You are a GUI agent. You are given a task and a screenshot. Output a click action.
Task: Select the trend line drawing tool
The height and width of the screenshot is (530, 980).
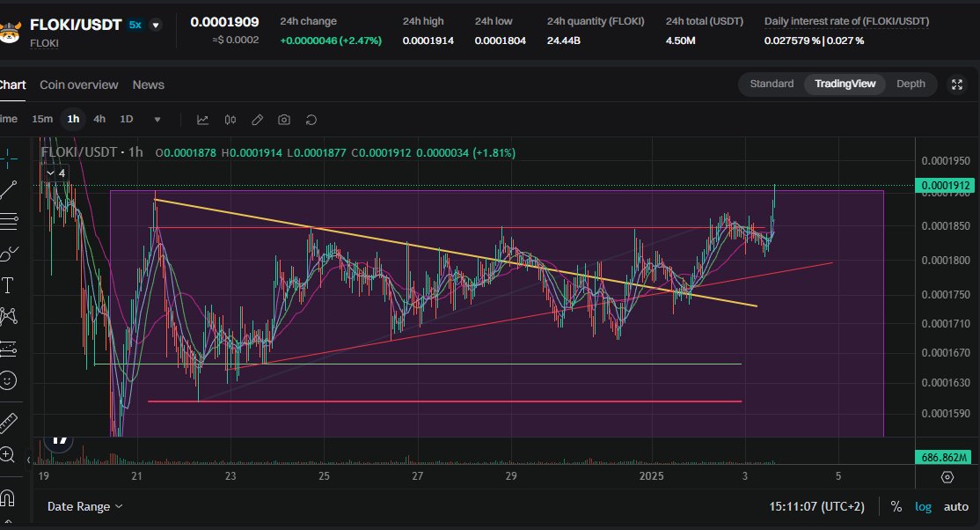[x=8, y=189]
